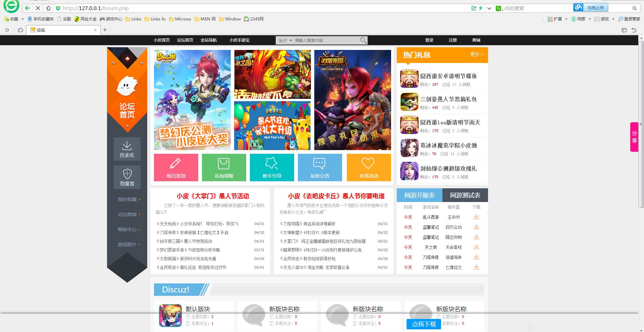Open 站务公告 announcements tile
Image resolution: width=644 pixels, height=332 pixels.
click(320, 168)
